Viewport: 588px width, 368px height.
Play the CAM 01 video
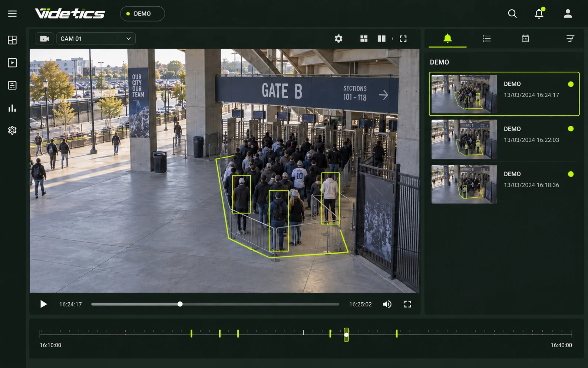click(43, 304)
